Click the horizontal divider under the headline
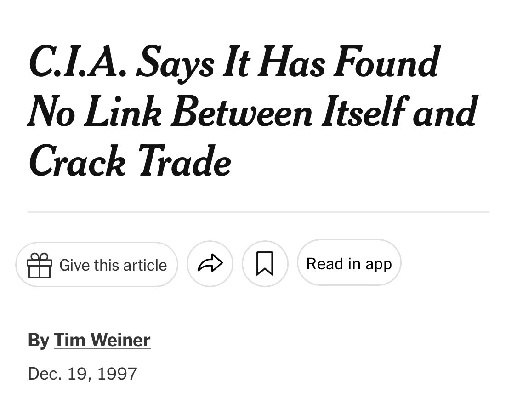 pos(258,212)
